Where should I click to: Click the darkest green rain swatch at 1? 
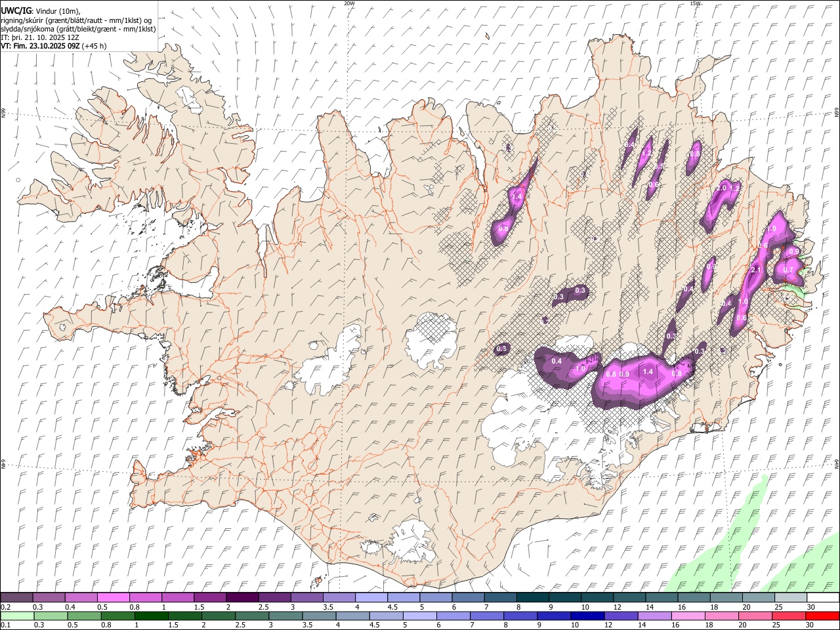(x=152, y=616)
